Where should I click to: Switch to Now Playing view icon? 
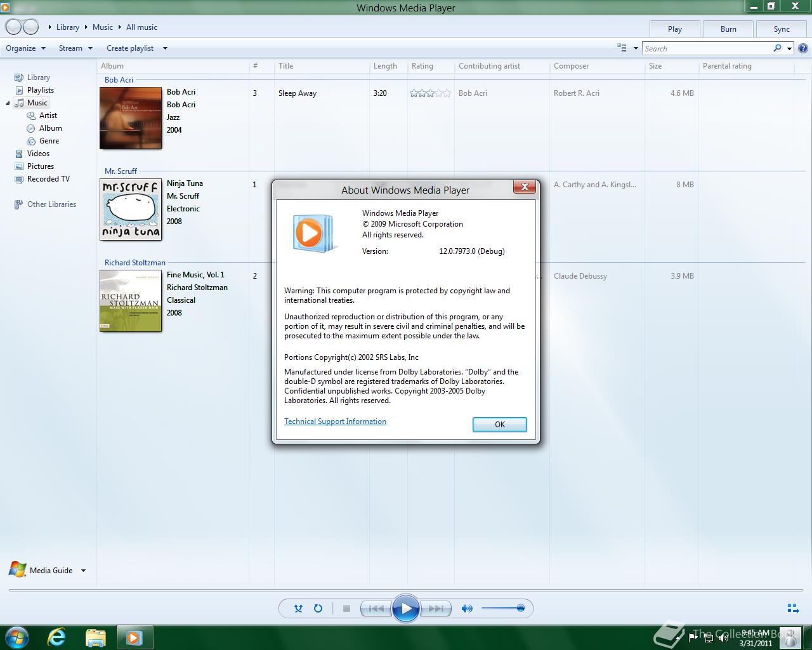point(793,608)
